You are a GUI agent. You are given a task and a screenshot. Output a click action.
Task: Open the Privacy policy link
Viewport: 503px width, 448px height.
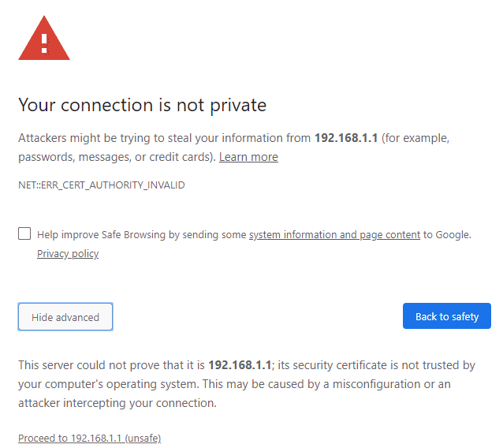(68, 254)
